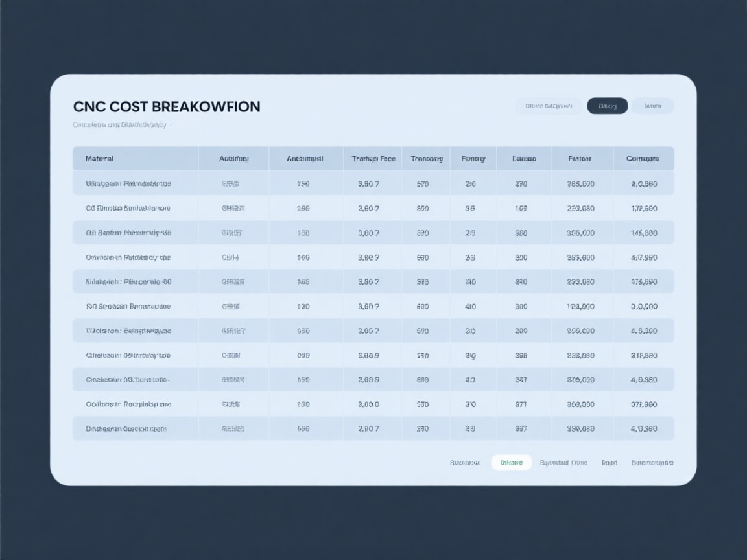This screenshot has width=747, height=560.
Task: Click the last filter label in the footer row
Action: pyautogui.click(x=652, y=462)
